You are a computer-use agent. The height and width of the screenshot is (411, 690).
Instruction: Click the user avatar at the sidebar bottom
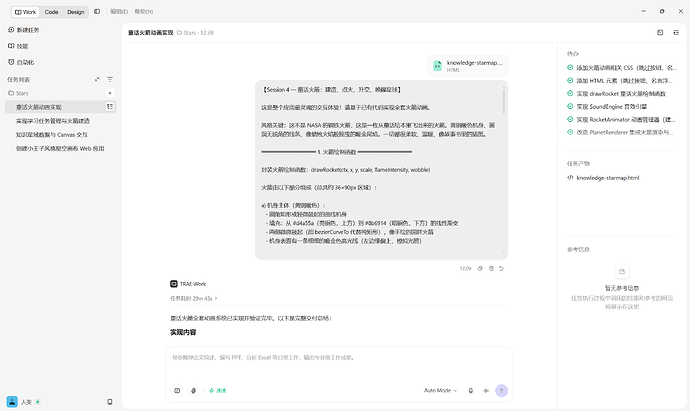pyautogui.click(x=12, y=402)
